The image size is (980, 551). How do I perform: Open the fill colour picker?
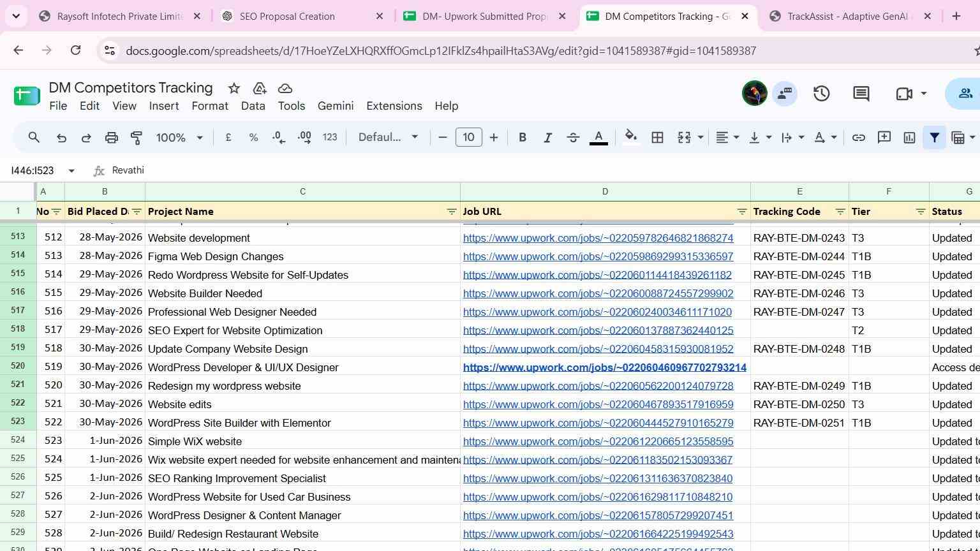pyautogui.click(x=630, y=137)
